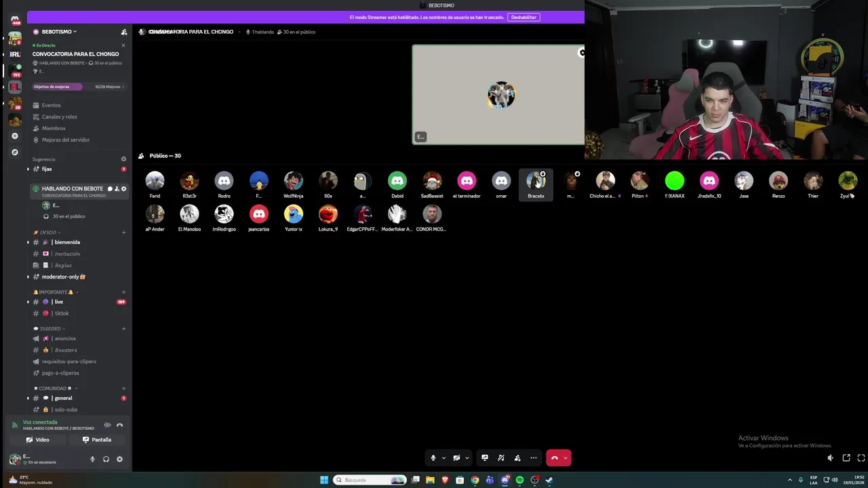Collapse the DISCORD category
The image size is (868, 488).
point(50,329)
